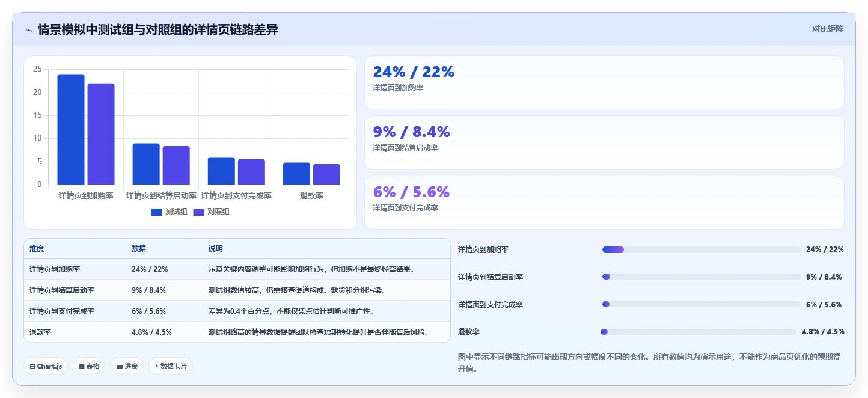Click the 退款率 x-axis label under chart

311,196
